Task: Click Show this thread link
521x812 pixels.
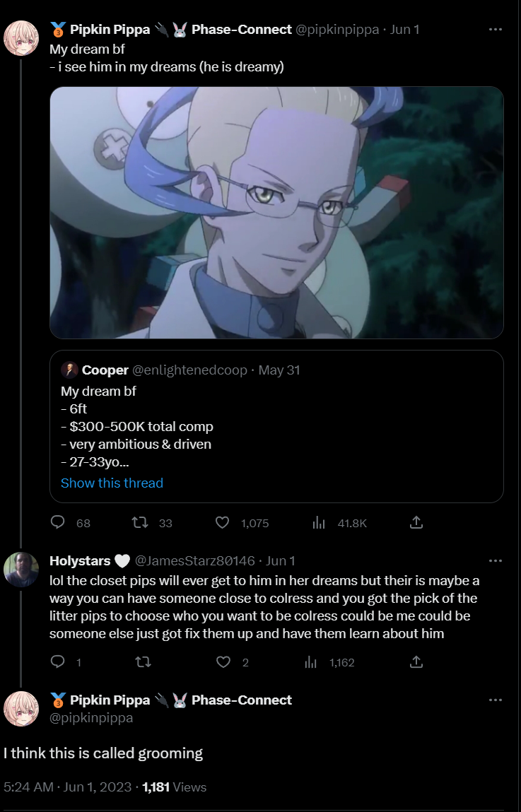Action: click(112, 483)
